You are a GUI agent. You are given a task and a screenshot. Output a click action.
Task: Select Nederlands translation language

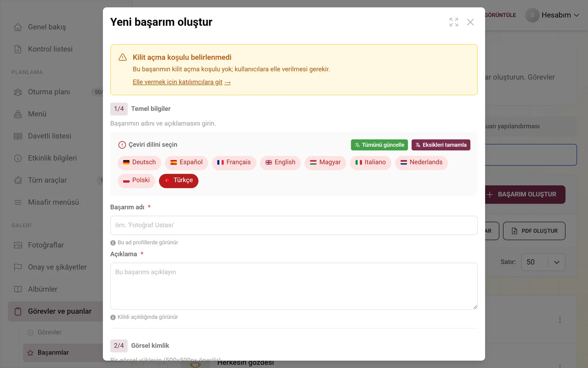point(421,162)
